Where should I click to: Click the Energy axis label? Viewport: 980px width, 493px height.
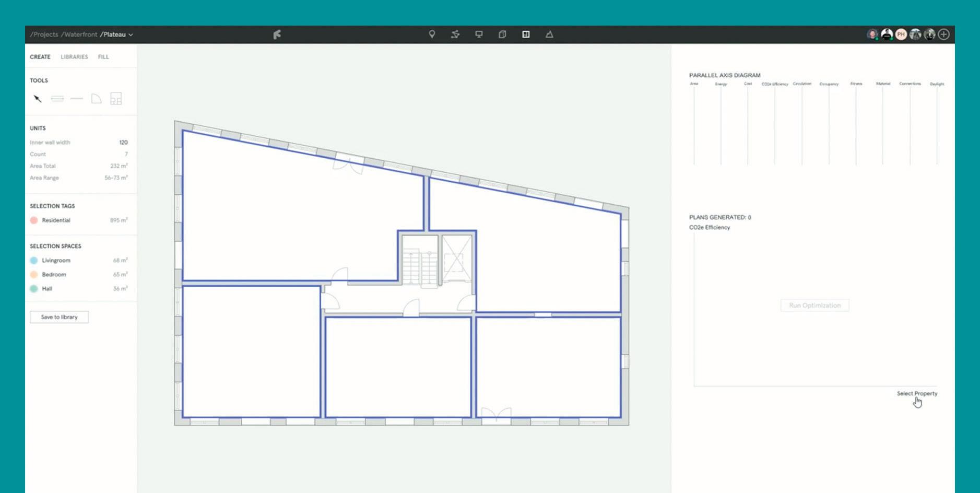pos(721,84)
